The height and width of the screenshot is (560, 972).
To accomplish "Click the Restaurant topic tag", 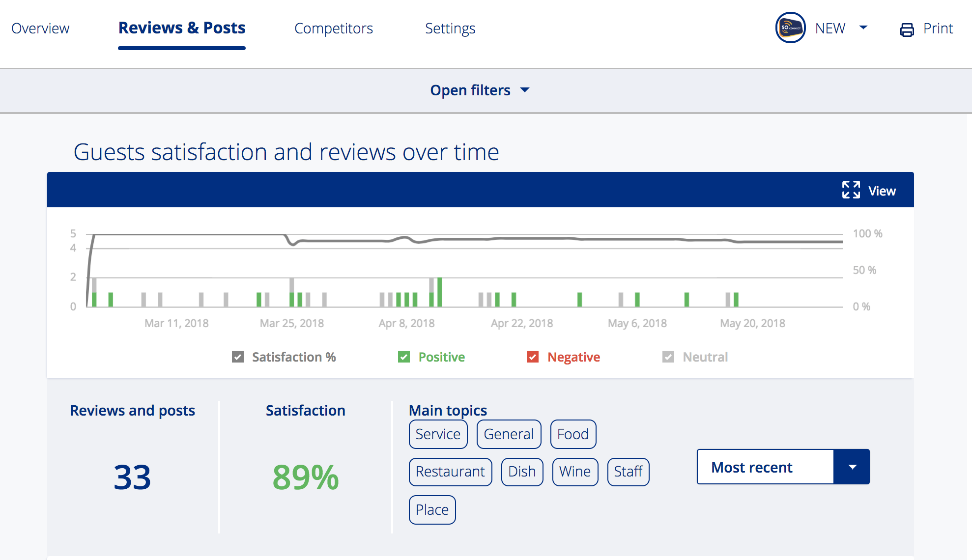I will tap(450, 472).
